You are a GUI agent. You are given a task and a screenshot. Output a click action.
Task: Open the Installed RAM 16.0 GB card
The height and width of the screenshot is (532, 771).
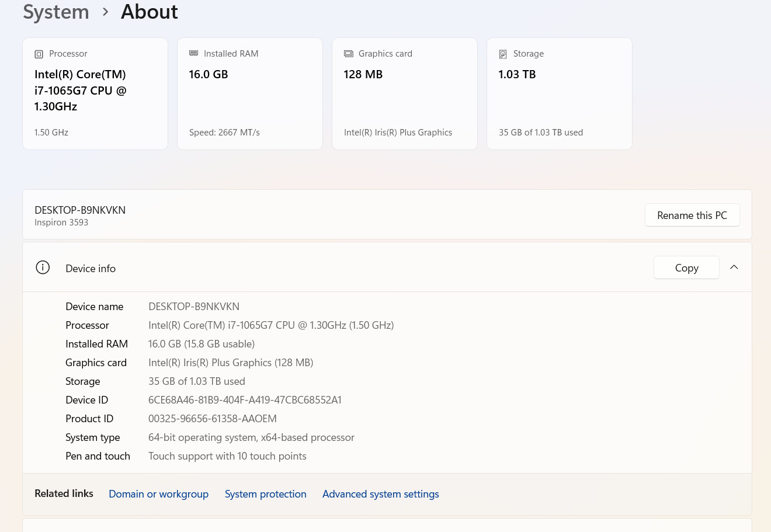(250, 94)
